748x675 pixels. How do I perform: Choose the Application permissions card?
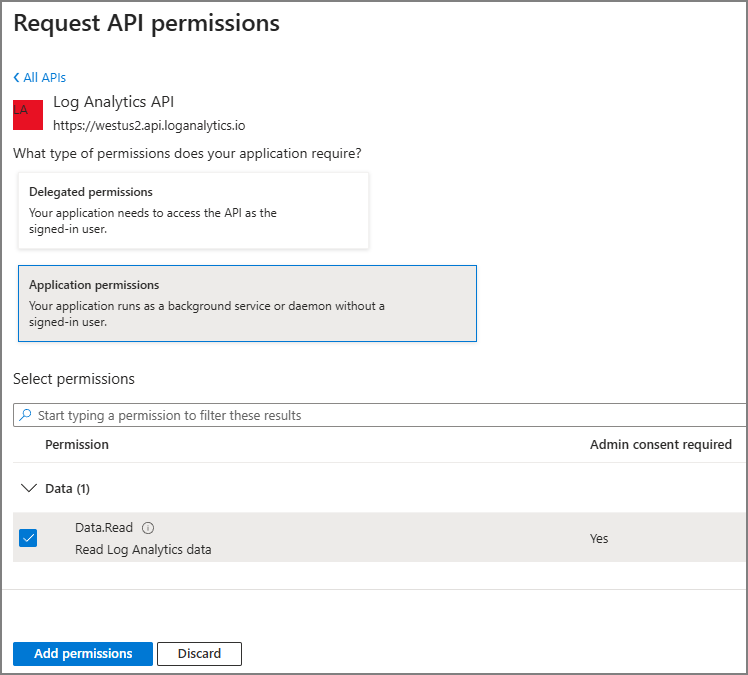247,303
